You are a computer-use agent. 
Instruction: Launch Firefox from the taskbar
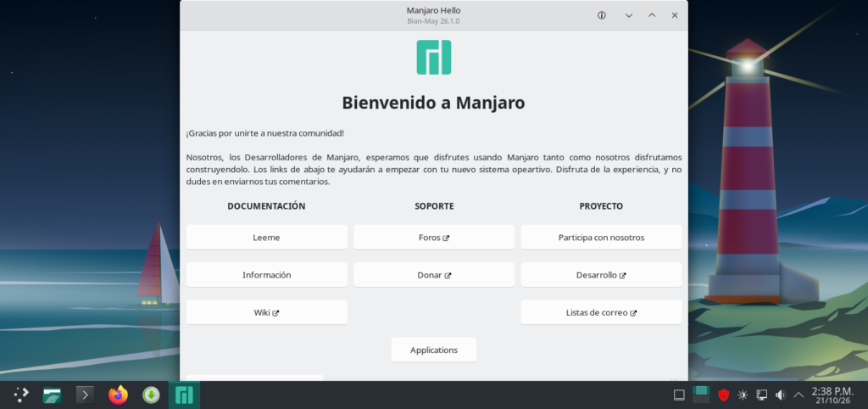(x=118, y=395)
